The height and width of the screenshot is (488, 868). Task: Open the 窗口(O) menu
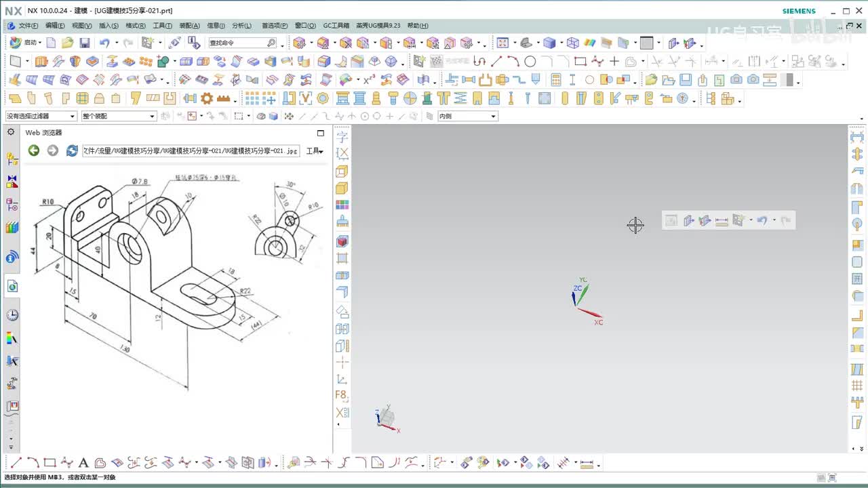(305, 26)
